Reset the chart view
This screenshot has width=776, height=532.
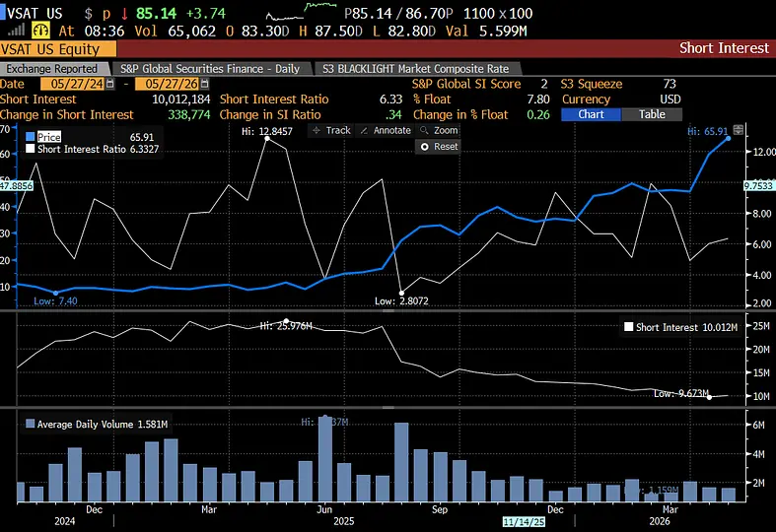[x=439, y=147]
